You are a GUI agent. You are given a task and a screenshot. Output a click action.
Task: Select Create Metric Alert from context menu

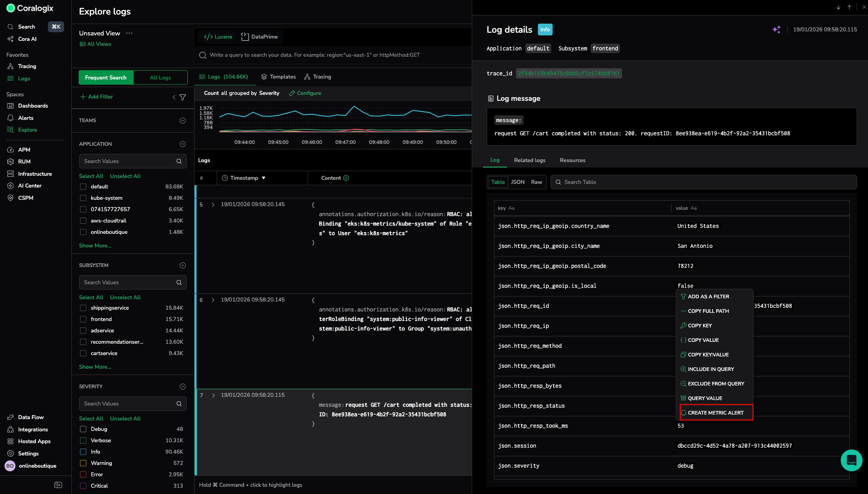click(715, 413)
